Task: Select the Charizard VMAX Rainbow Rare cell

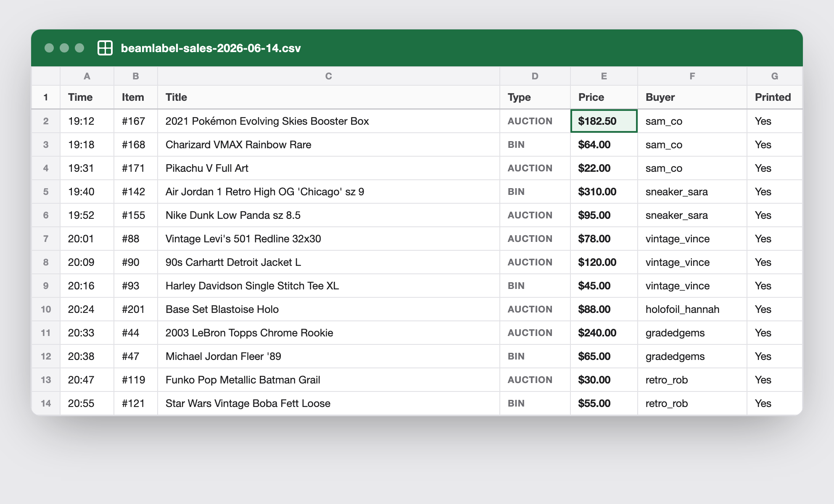Action: 329,144
